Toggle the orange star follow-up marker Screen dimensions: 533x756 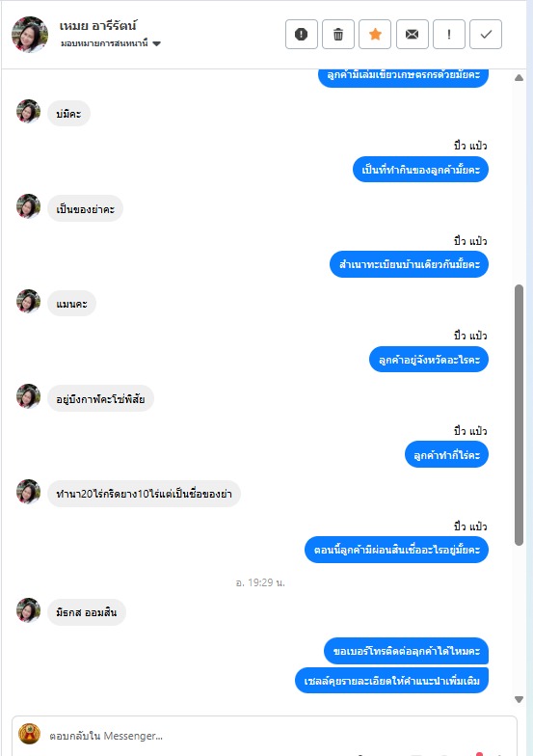[x=375, y=35]
